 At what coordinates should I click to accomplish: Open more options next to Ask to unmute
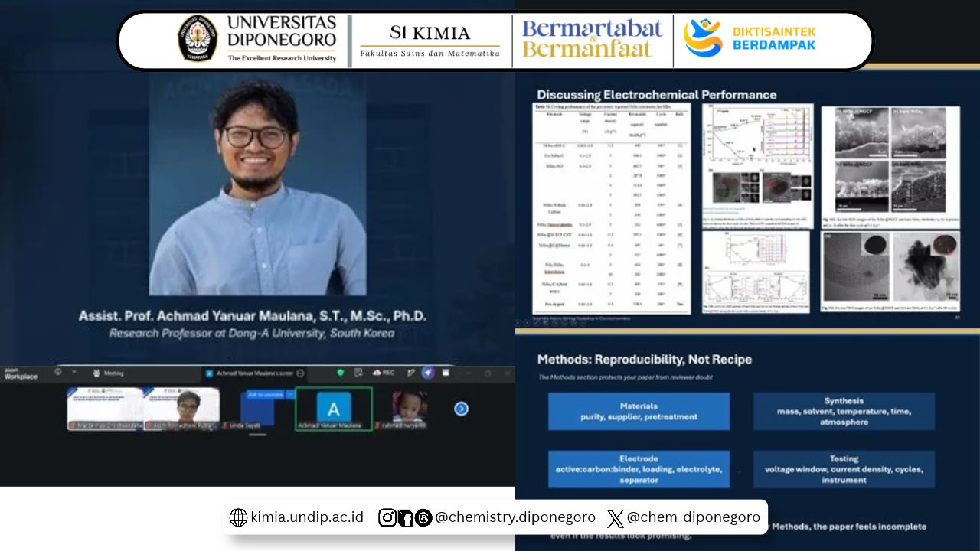(290, 395)
